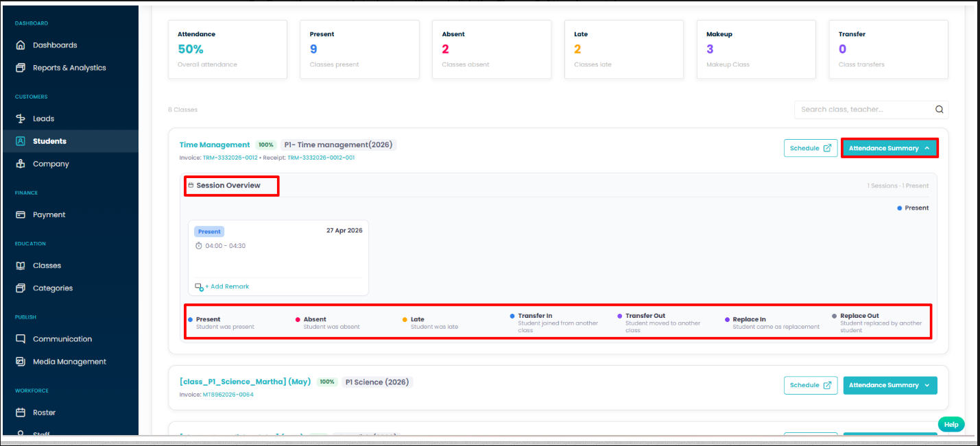Click the Students person icon
The height and width of the screenshot is (446, 980).
[x=21, y=141]
